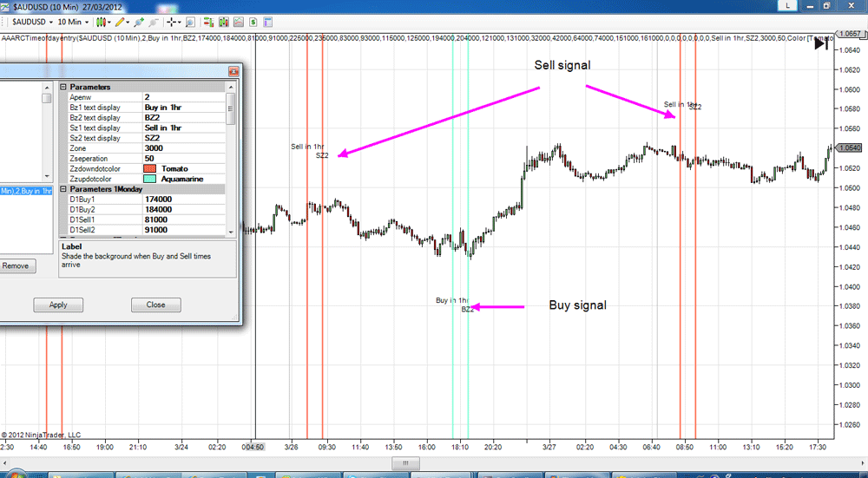Image resolution: width=868 pixels, height=478 pixels.
Task: Select the cross hair cursor icon
Action: 172,23
